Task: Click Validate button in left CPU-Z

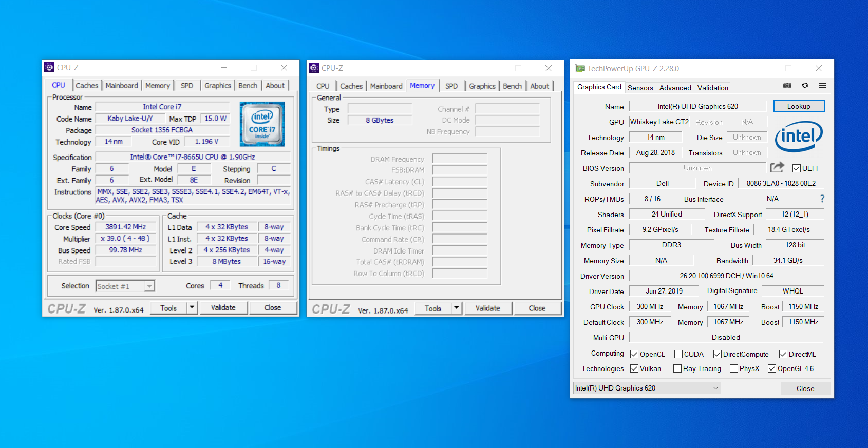Action: pos(223,307)
